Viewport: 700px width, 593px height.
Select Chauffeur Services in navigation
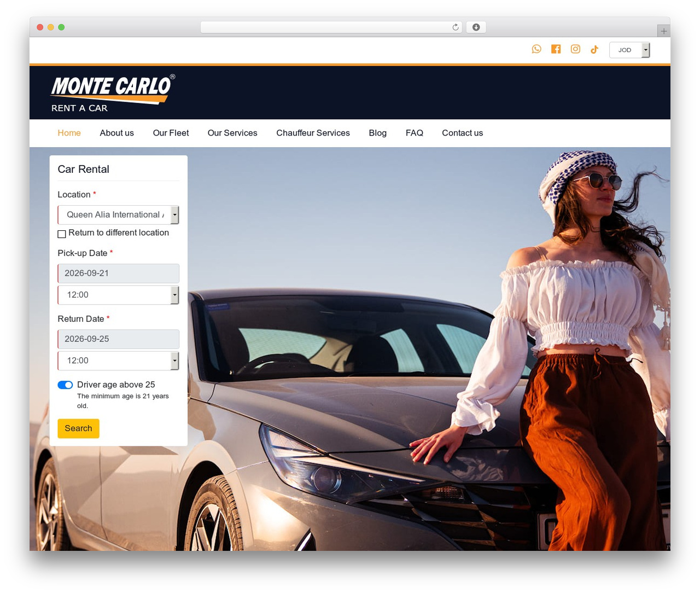point(313,133)
